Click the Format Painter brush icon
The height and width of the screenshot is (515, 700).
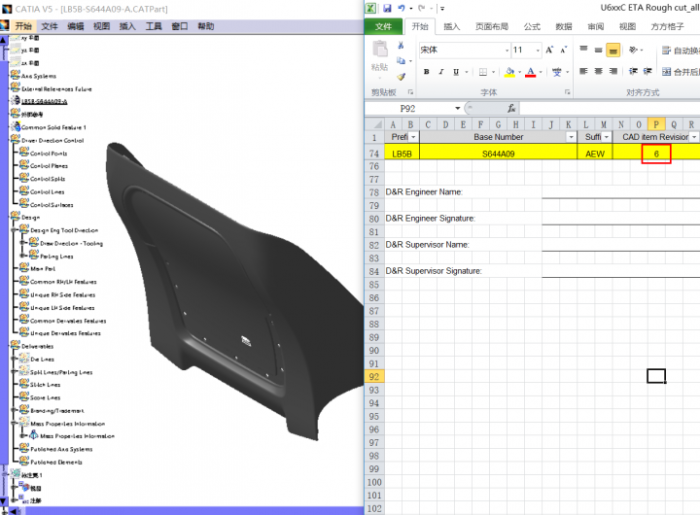402,77
